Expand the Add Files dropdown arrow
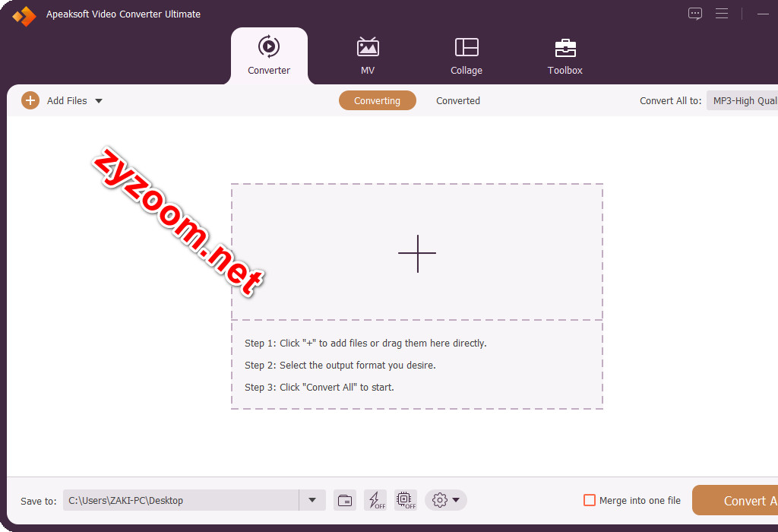Image resolution: width=778 pixels, height=532 pixels. tap(99, 101)
